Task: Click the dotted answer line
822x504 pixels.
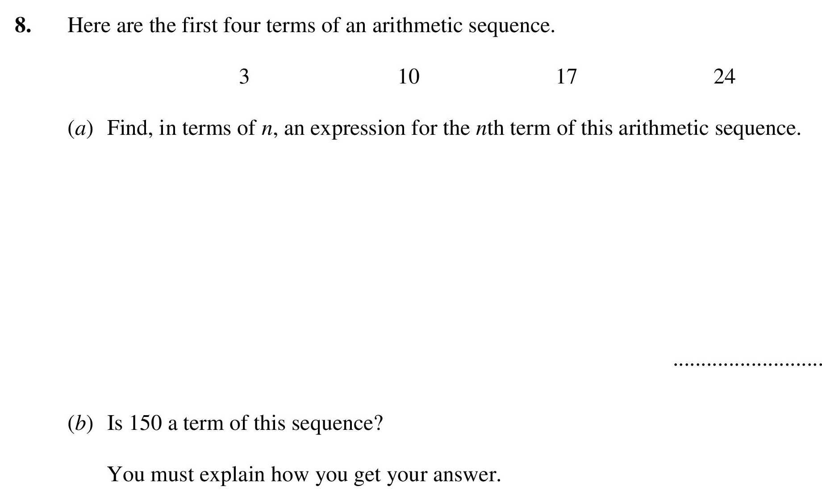Action: 747,365
